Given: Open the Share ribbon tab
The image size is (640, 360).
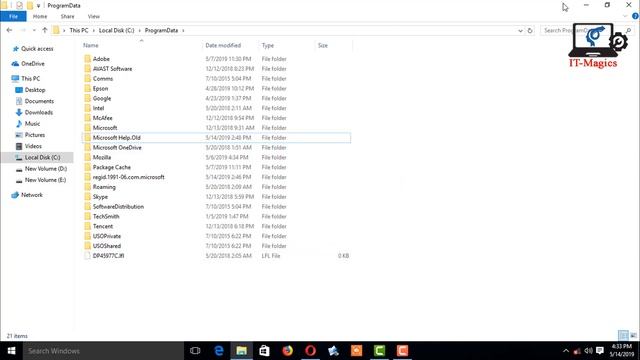Looking at the screenshot, I should coord(67,16).
